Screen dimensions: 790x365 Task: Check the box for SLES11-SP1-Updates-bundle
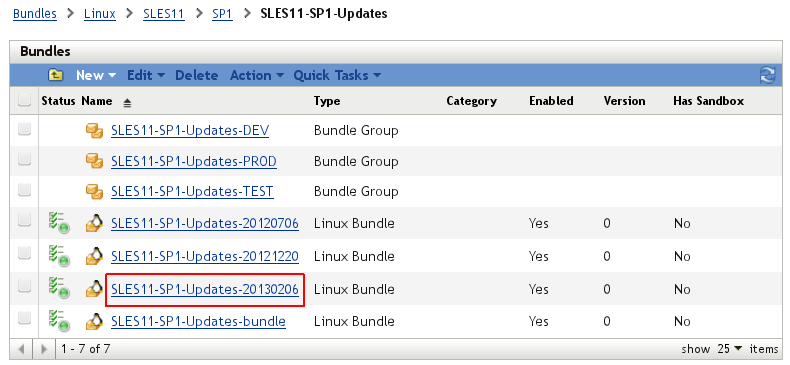point(24,318)
